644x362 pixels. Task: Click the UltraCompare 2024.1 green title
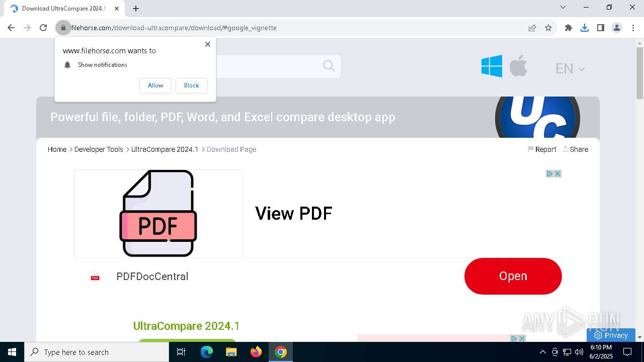click(186, 326)
